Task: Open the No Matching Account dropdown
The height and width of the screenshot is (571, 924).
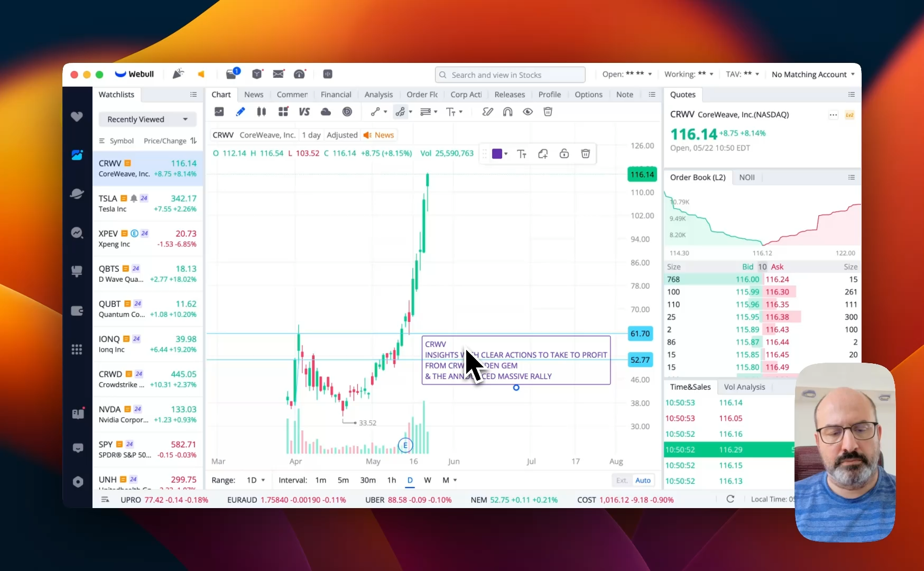Action: click(813, 74)
